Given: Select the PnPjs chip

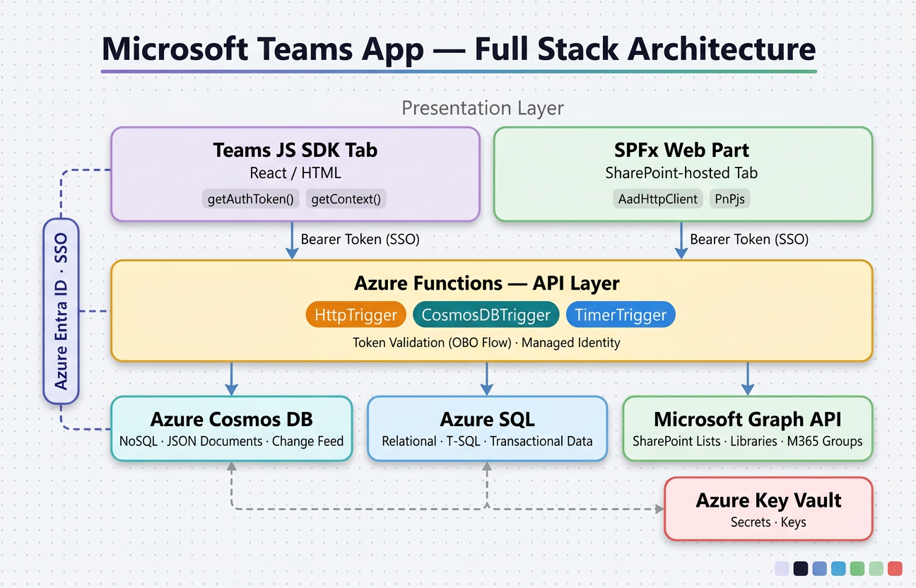Looking at the screenshot, I should [x=729, y=199].
